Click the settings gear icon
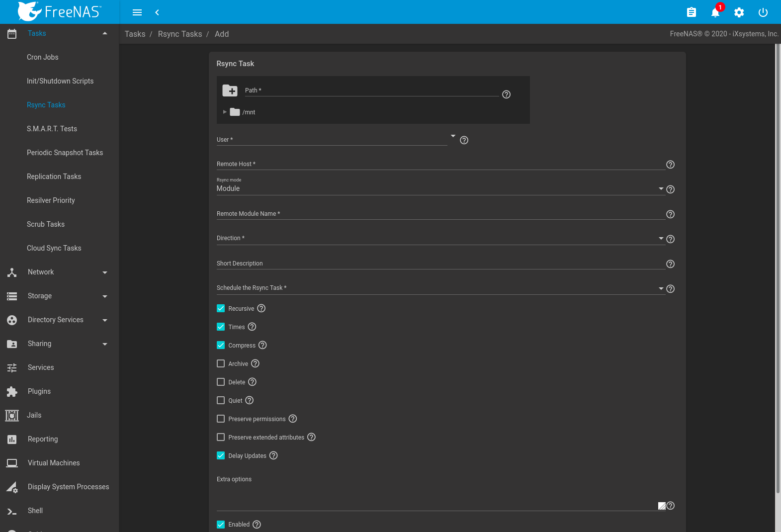 tap(739, 12)
